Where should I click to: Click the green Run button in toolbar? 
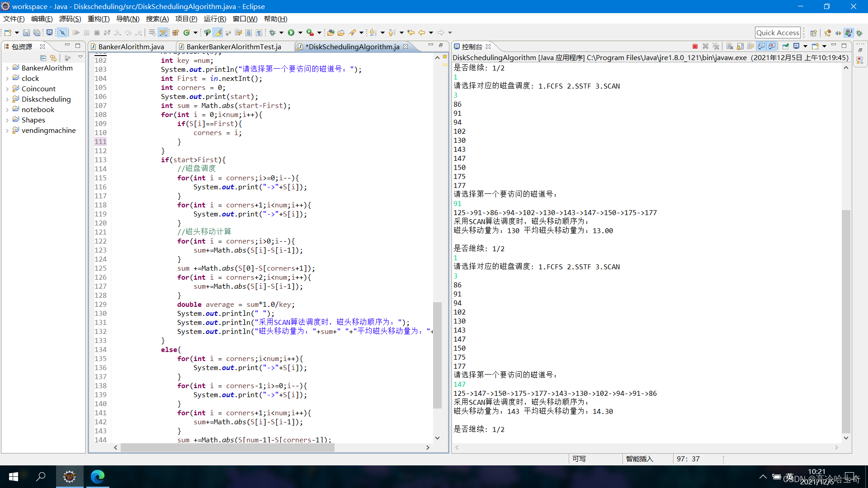point(291,33)
